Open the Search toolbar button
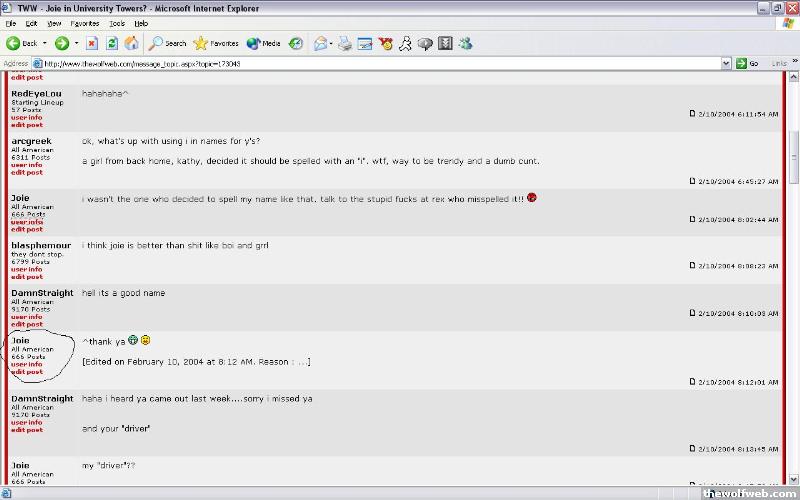 [x=167, y=43]
